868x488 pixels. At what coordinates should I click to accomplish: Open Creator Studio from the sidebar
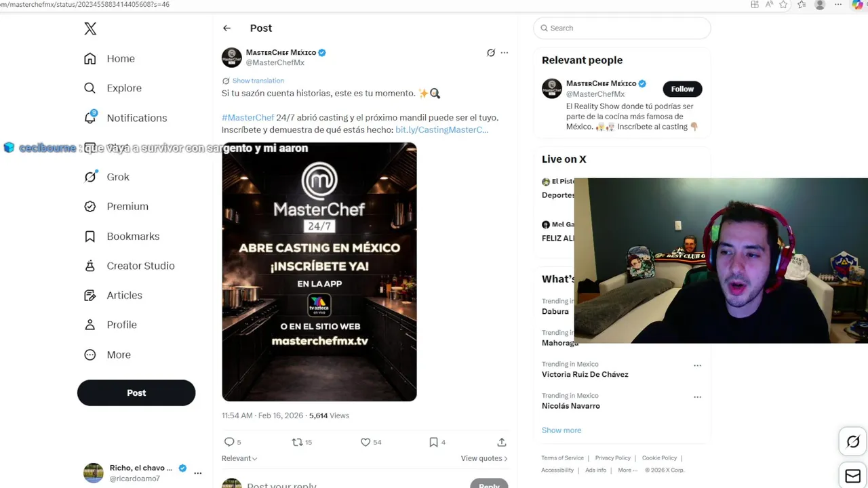pyautogui.click(x=140, y=266)
